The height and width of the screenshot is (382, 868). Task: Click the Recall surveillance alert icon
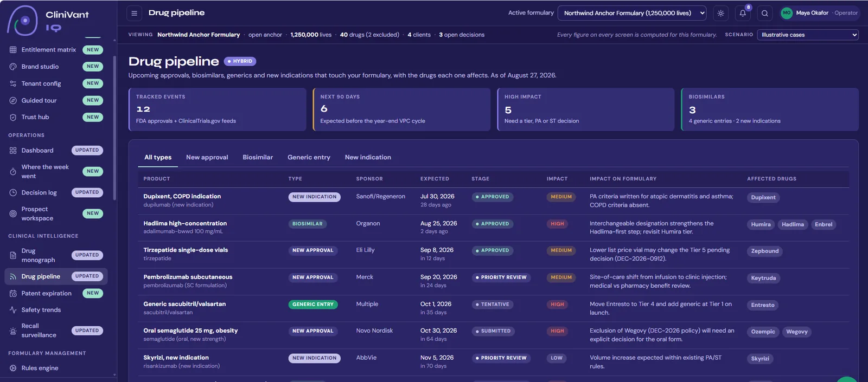[13, 331]
